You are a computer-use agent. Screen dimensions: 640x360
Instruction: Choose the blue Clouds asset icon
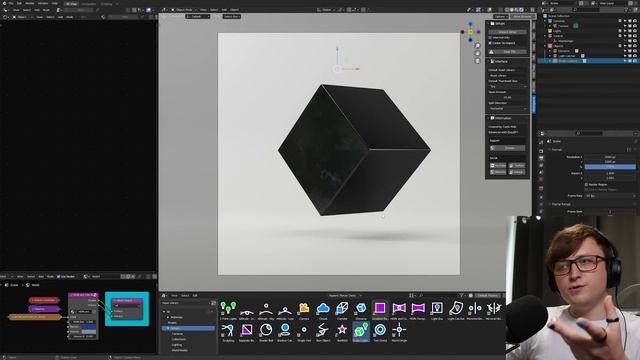(323, 309)
